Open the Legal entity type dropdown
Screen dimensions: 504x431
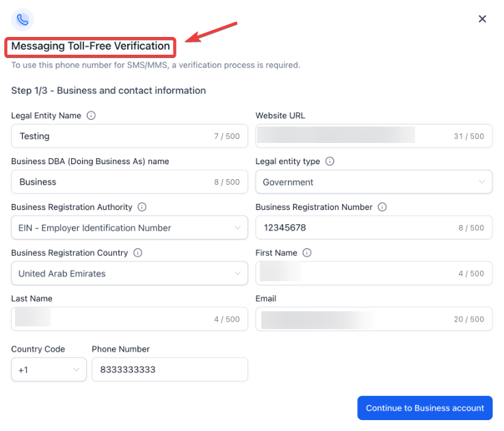point(373,182)
